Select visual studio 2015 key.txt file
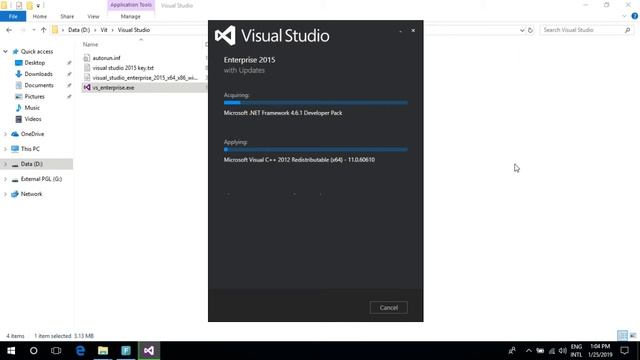Screen dimensions: 640x360 123,68
